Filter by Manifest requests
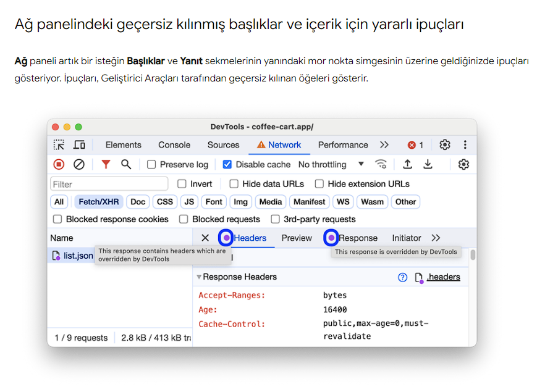 click(x=309, y=202)
